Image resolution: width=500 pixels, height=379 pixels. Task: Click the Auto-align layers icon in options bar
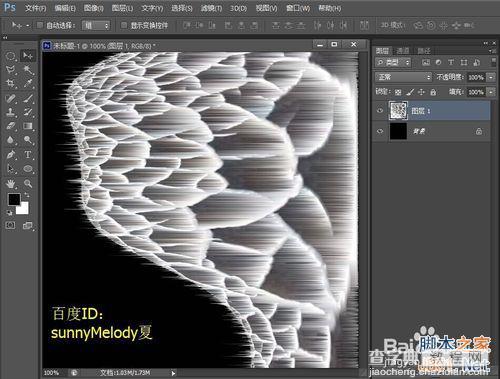tap(364, 25)
